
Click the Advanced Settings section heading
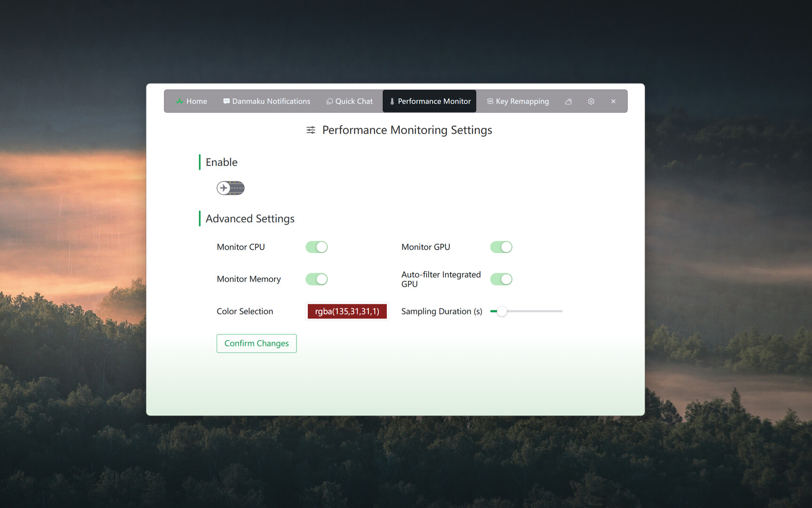coord(250,218)
